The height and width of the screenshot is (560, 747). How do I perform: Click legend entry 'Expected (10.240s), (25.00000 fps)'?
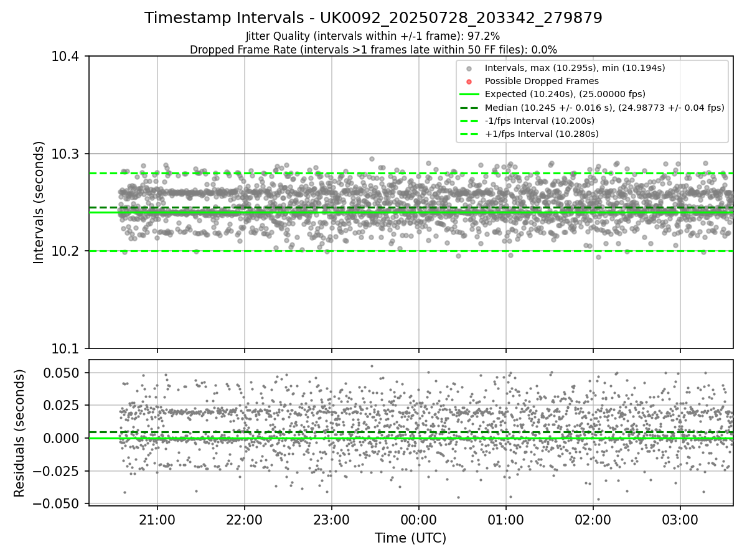(565, 94)
